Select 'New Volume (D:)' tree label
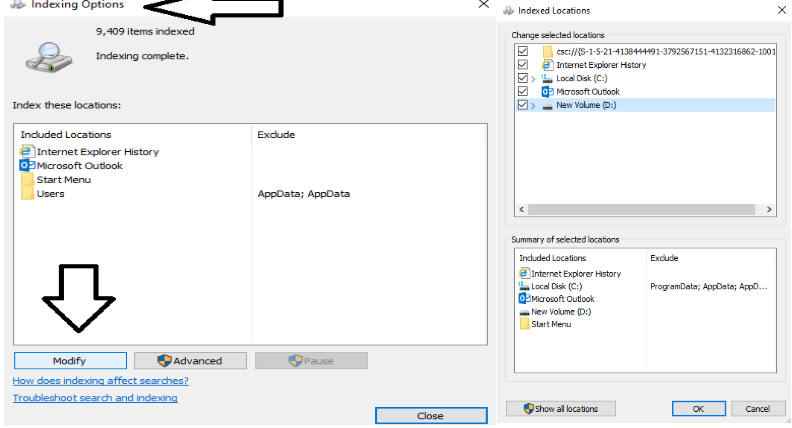The height and width of the screenshot is (428, 792). click(586, 105)
